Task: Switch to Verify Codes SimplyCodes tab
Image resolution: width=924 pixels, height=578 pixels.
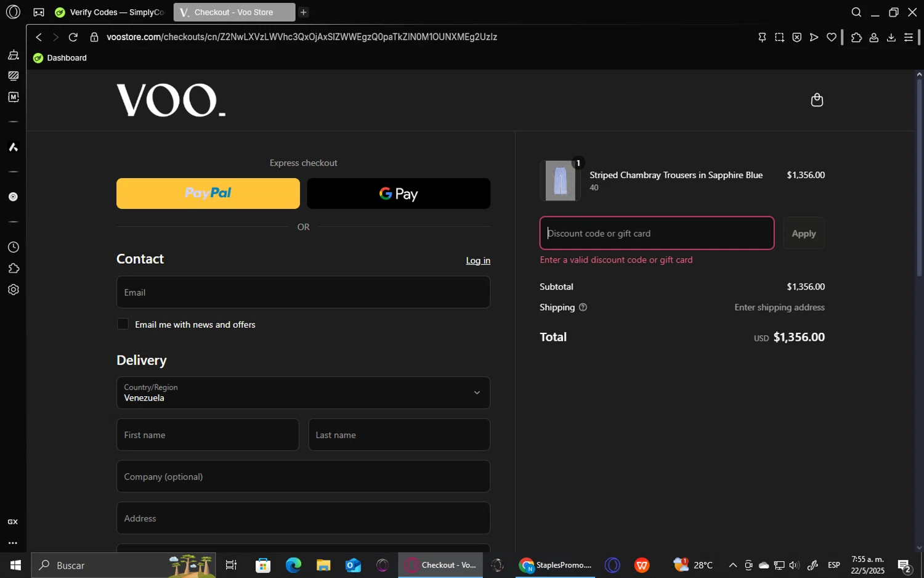Action: (111, 12)
